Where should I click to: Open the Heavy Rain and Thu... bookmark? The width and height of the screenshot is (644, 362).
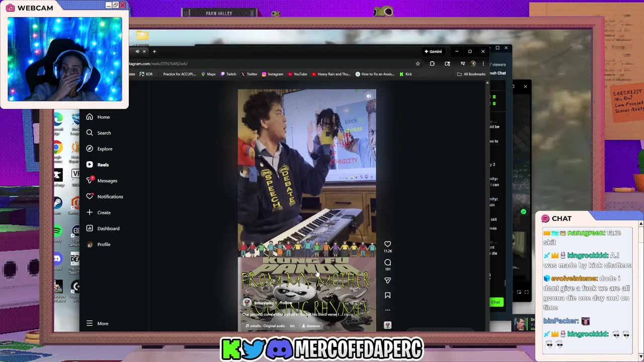(331, 74)
